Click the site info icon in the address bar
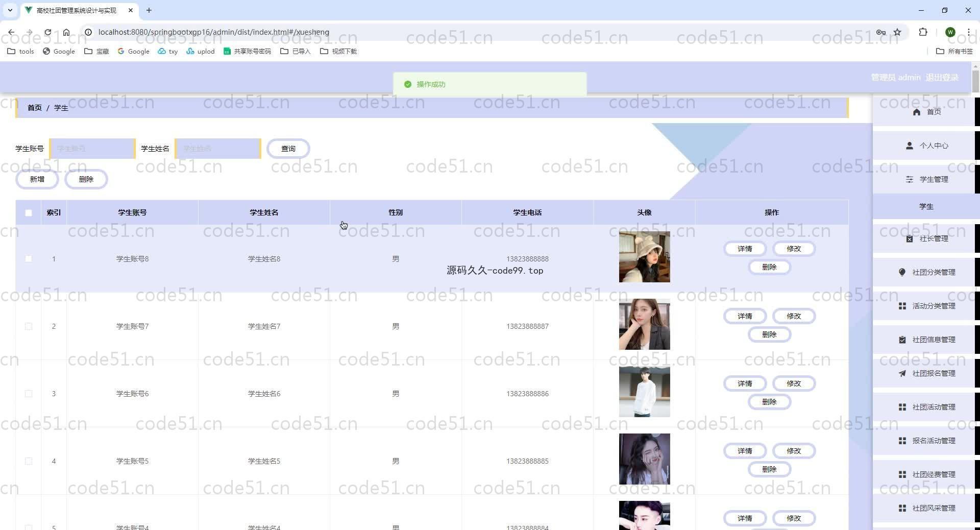980x530 pixels. coord(88,32)
